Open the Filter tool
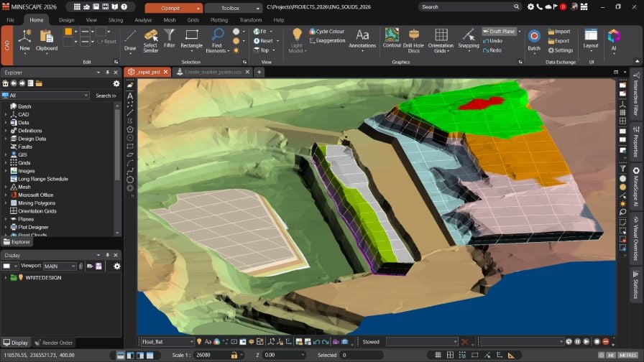 [169, 39]
